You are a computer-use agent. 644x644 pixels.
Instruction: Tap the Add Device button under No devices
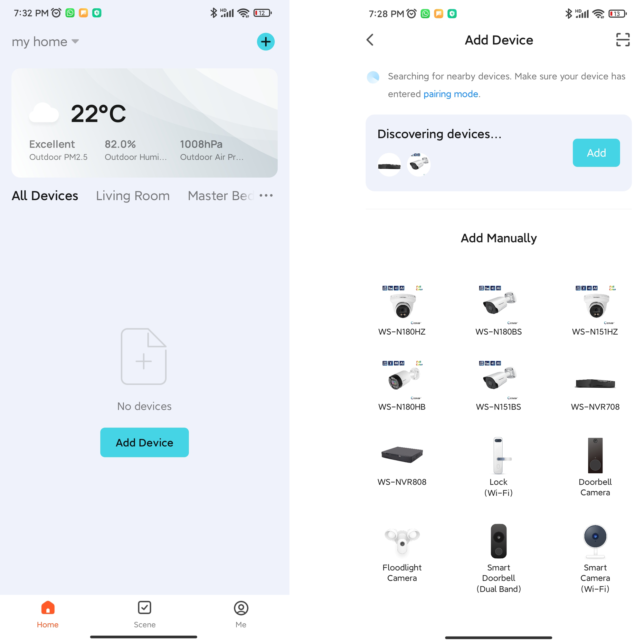[144, 442]
